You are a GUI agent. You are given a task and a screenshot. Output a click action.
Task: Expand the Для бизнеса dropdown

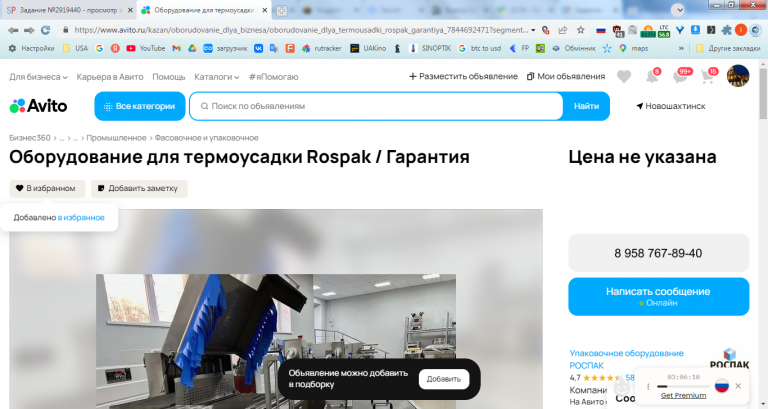point(38,77)
